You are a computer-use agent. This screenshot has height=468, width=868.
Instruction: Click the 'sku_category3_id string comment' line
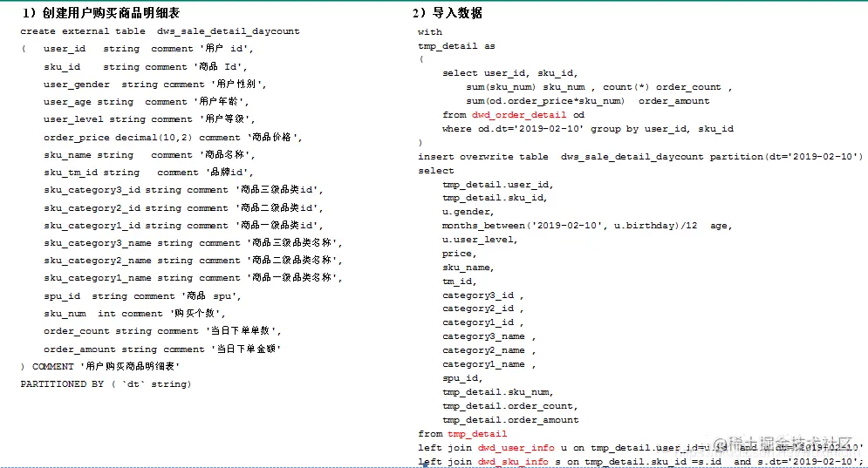[x=183, y=190]
